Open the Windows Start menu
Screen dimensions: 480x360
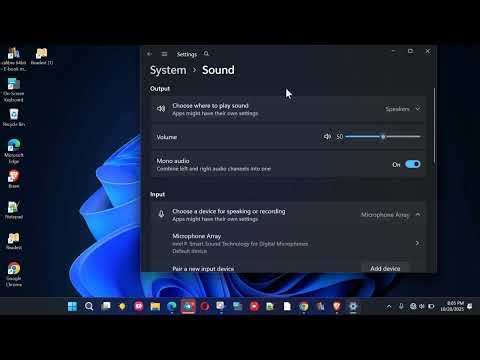pos(72,306)
